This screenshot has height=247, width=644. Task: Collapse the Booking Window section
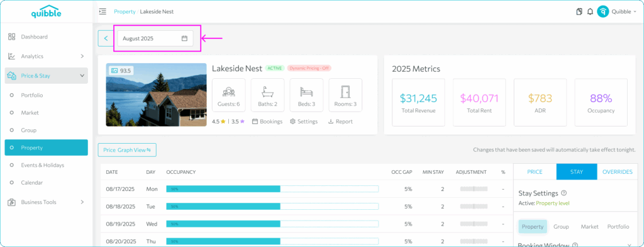(x=630, y=245)
